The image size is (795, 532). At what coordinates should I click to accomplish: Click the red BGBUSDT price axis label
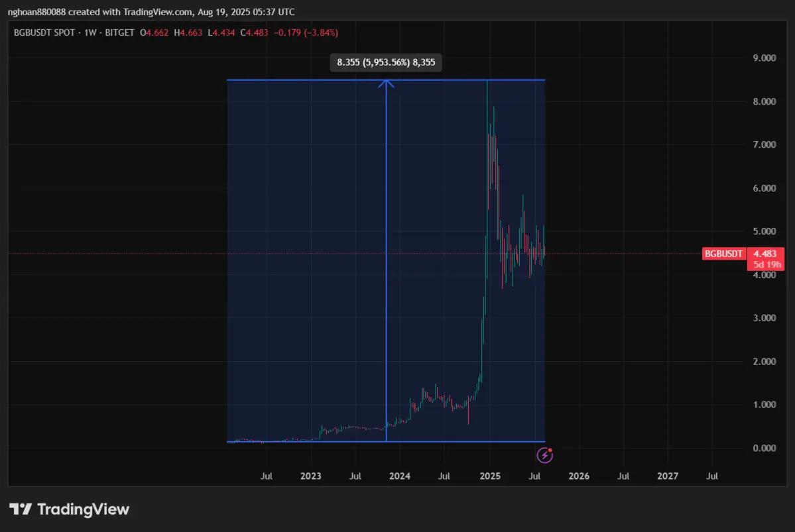click(724, 254)
